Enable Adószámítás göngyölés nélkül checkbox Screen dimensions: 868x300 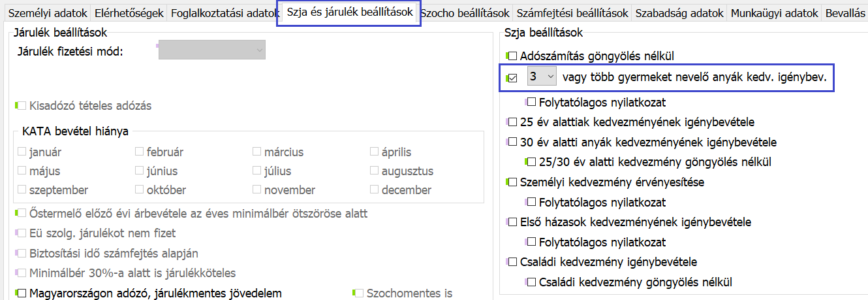pos(513,57)
